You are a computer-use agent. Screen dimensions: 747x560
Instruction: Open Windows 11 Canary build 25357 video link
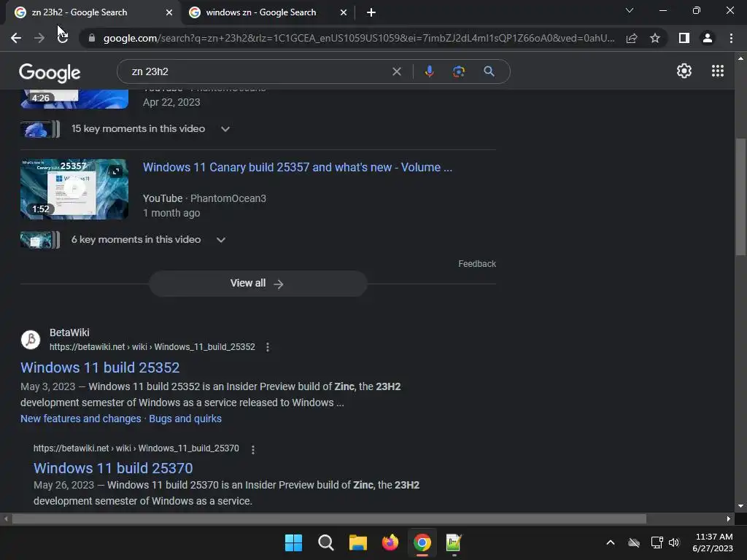298,168
